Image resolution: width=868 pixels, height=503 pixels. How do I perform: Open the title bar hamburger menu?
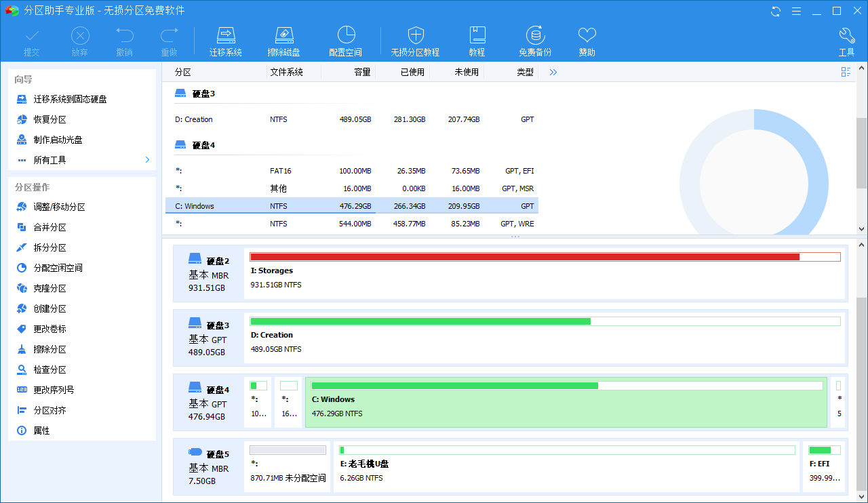797,11
